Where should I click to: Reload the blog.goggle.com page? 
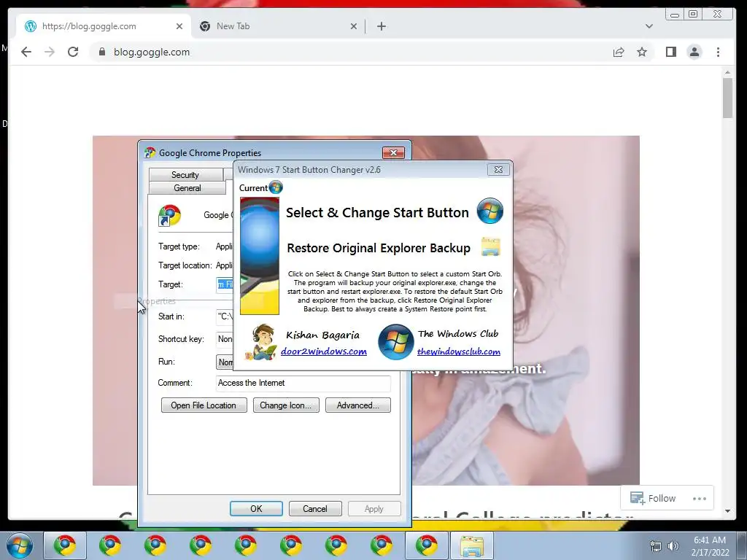(x=73, y=52)
